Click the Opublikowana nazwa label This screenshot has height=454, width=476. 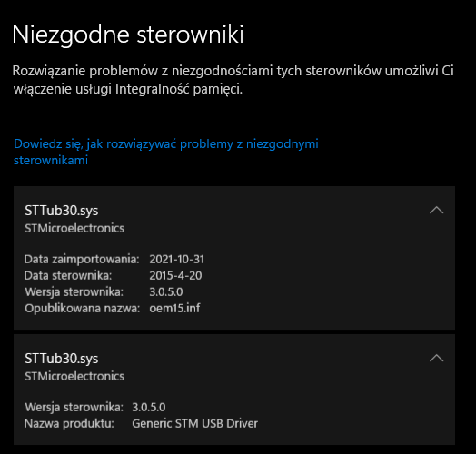[83, 309]
